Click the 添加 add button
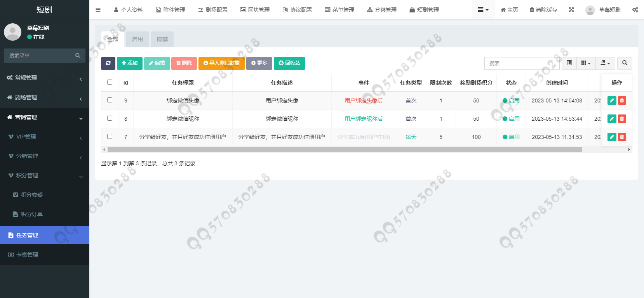 click(x=130, y=63)
